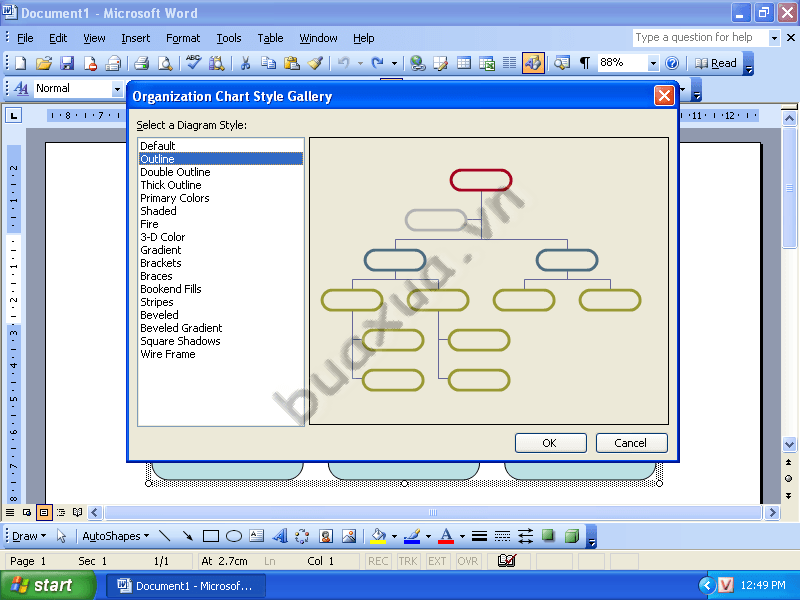Open Line Style options icon
The width and height of the screenshot is (800, 600).
click(x=479, y=536)
